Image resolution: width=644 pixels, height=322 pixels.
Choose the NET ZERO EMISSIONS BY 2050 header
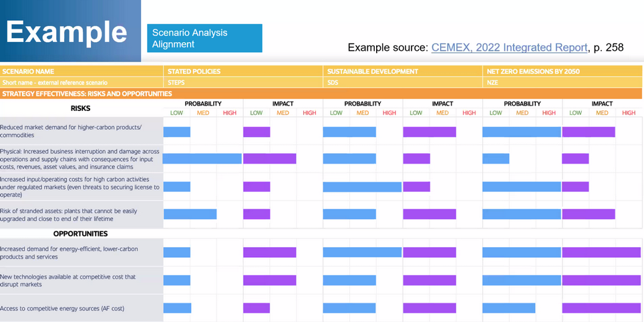[x=532, y=71]
